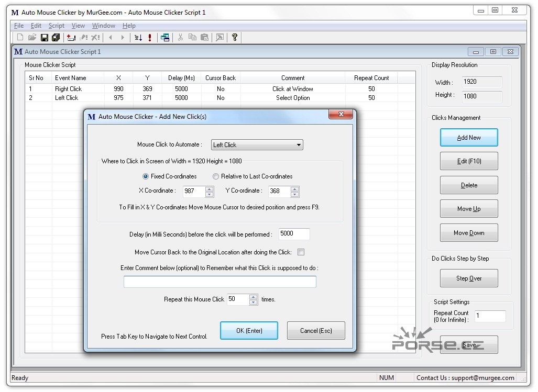The height and width of the screenshot is (392, 538).
Task: Confirm the dialog with OK (Enter)
Action: coord(249,331)
